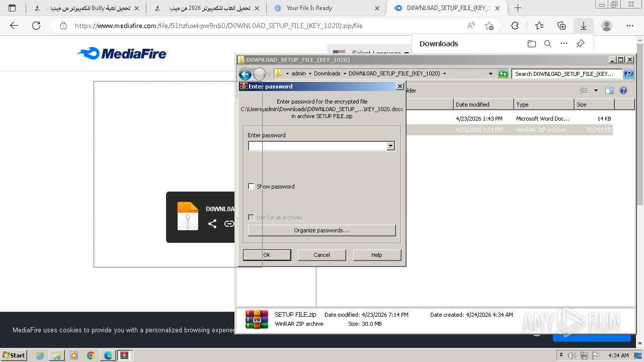Open the Windows Start menu
The height and width of the screenshot is (362, 644).
click(14, 355)
